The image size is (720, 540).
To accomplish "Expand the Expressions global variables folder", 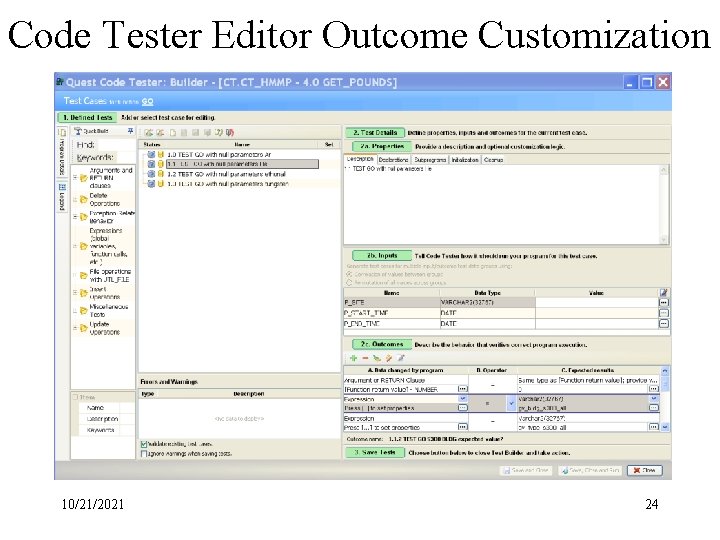I will 75,246.
